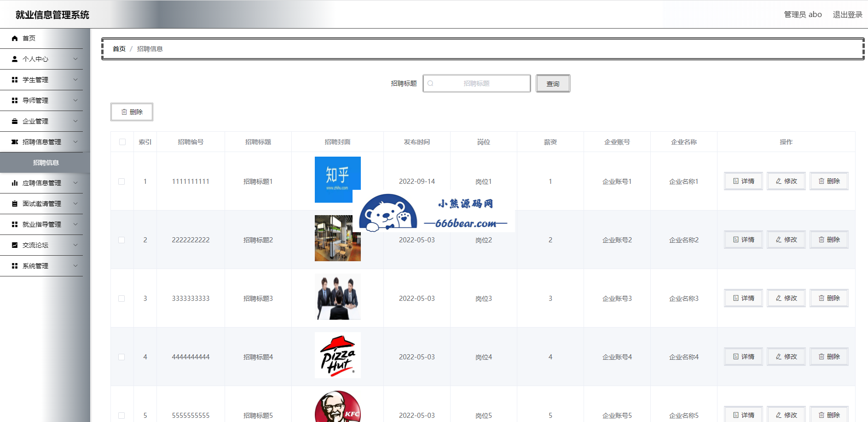The image size is (868, 422).
Task: Click 退出登录 to log out
Action: [x=847, y=14]
